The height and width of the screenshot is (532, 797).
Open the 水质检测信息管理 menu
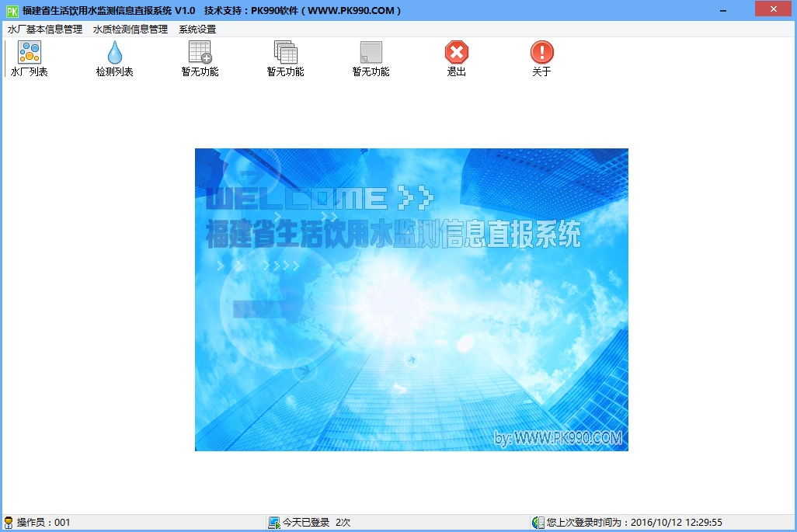coord(131,30)
